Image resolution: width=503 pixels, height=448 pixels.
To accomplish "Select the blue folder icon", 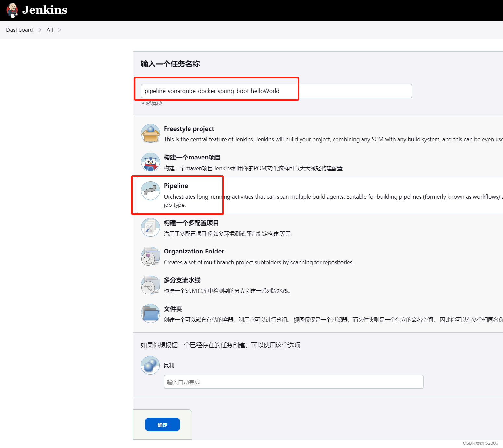I will [151, 313].
